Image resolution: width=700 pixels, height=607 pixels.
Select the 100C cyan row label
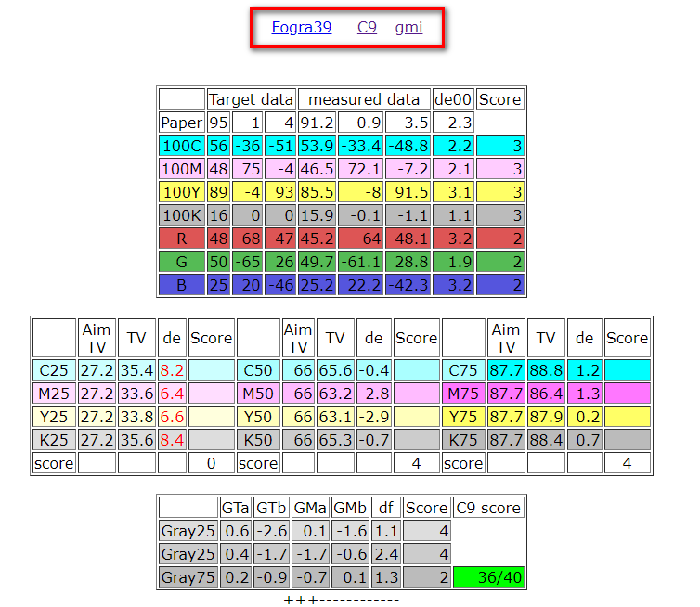click(x=182, y=146)
